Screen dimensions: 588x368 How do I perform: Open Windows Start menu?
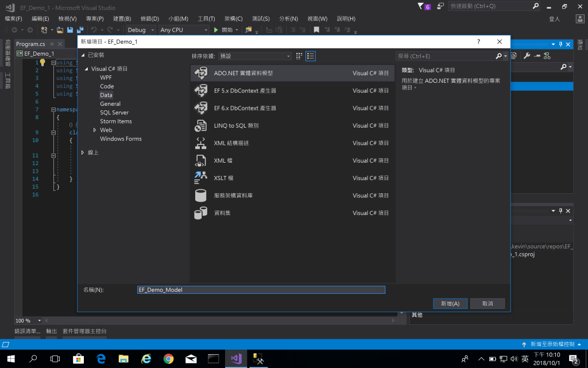[11, 359]
